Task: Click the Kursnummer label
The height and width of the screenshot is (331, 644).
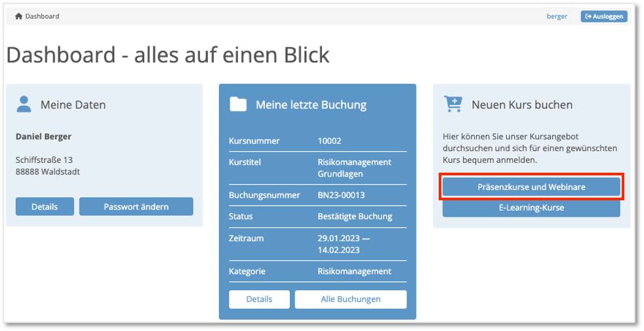Action: pos(254,141)
